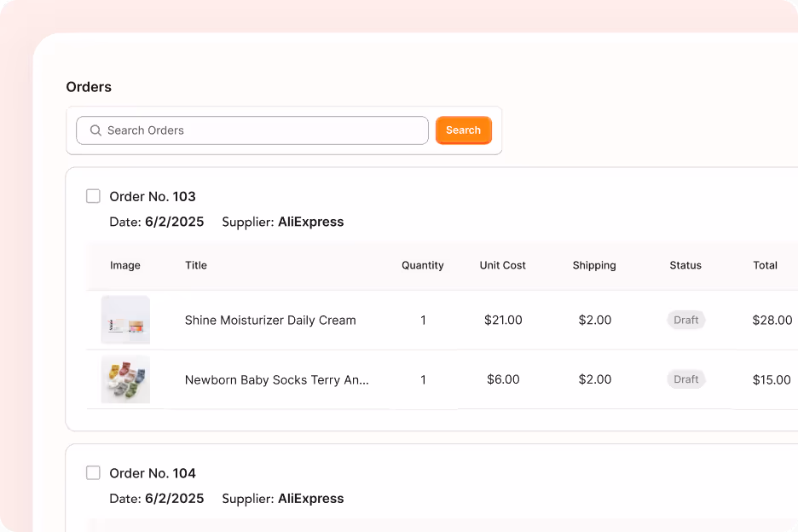The width and height of the screenshot is (798, 532).
Task: Click Shine Moisturizer Daily Cream title
Action: coord(270,321)
